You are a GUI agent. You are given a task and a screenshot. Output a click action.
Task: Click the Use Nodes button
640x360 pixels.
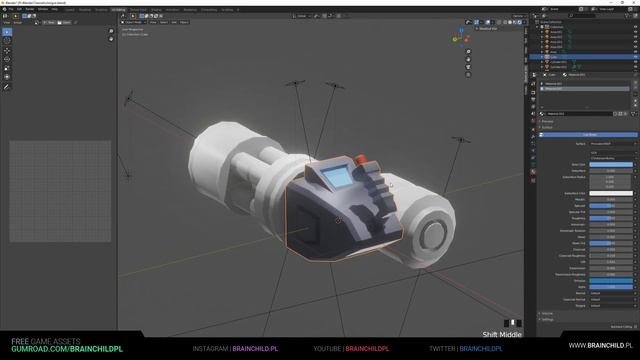pos(588,134)
